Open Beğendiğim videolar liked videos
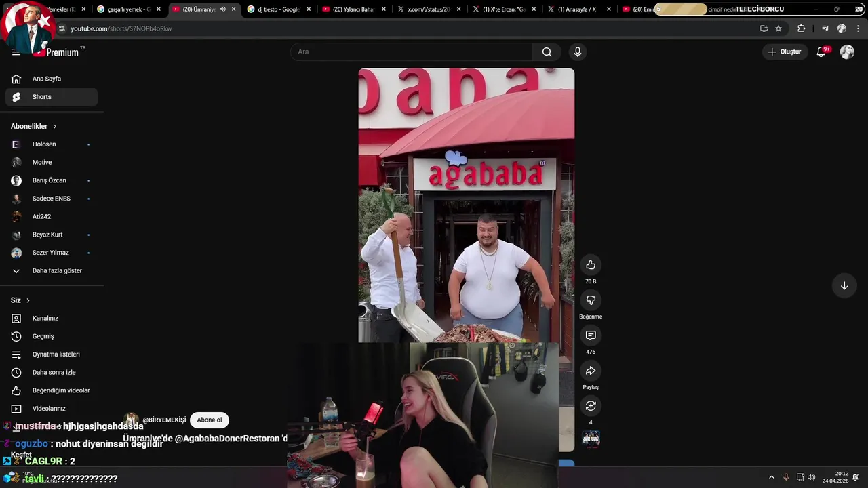This screenshot has width=868, height=488. [52, 390]
